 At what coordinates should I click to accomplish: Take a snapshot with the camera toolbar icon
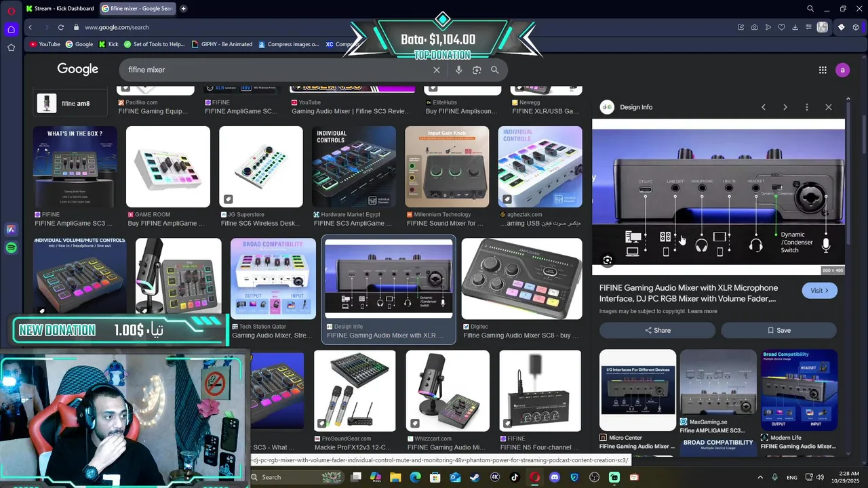(755, 27)
